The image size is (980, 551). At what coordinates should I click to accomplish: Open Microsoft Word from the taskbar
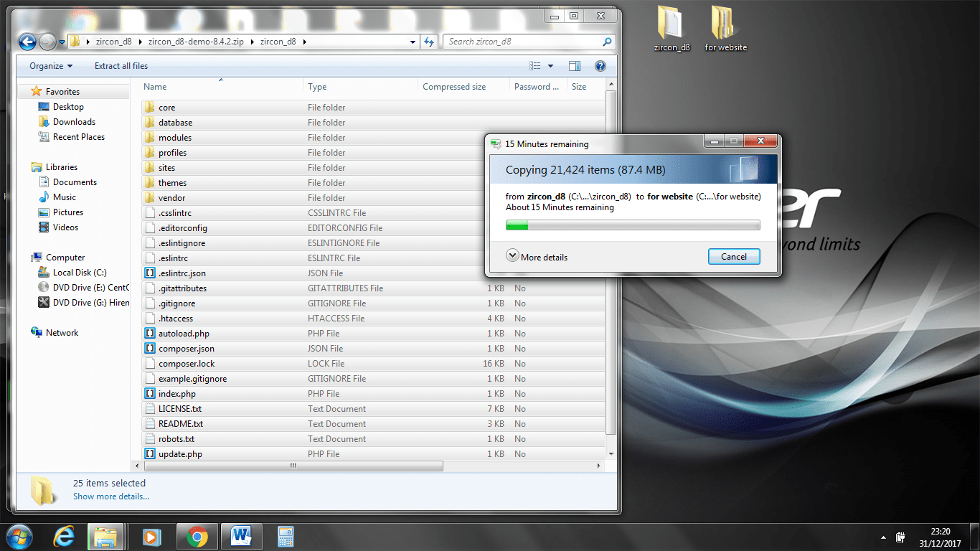pyautogui.click(x=241, y=536)
